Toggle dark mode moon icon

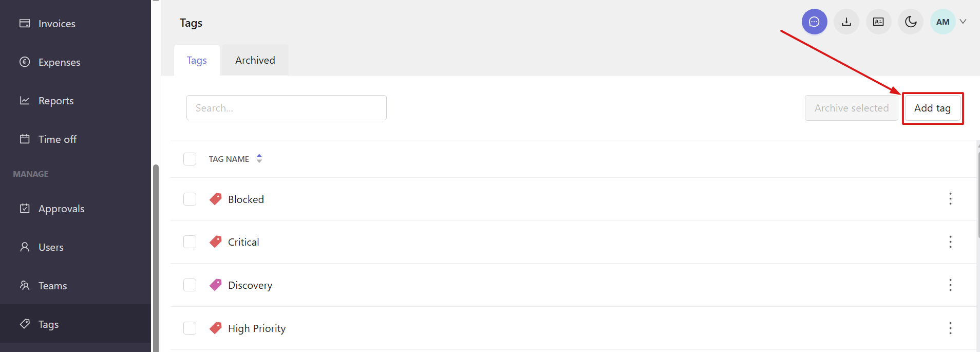(x=911, y=22)
